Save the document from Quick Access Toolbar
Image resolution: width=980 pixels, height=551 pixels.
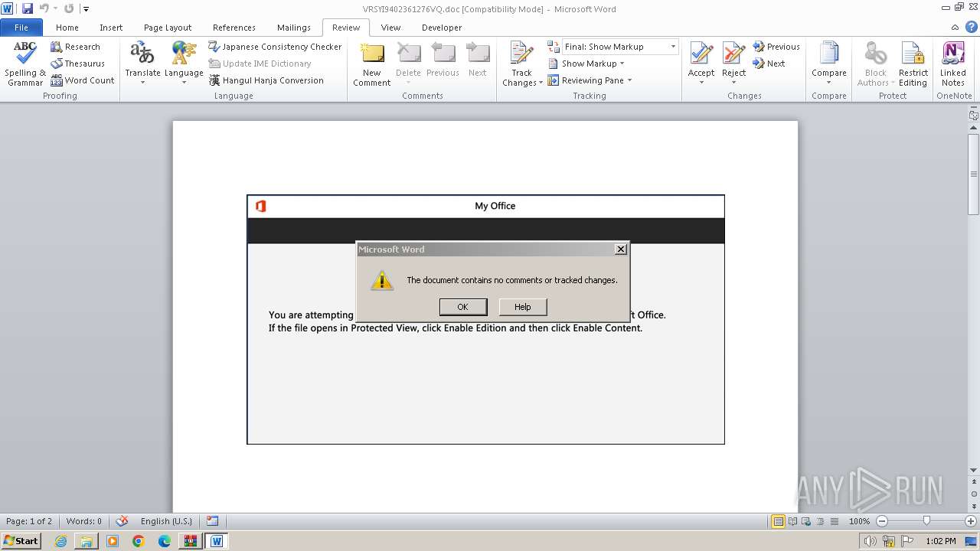pyautogui.click(x=28, y=8)
